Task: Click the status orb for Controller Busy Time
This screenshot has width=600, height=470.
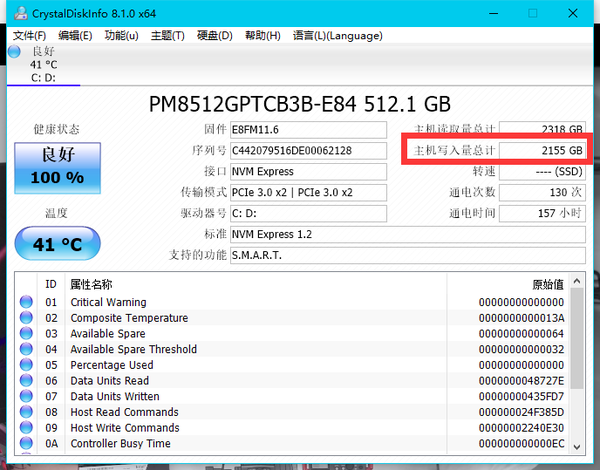Action: point(26,444)
